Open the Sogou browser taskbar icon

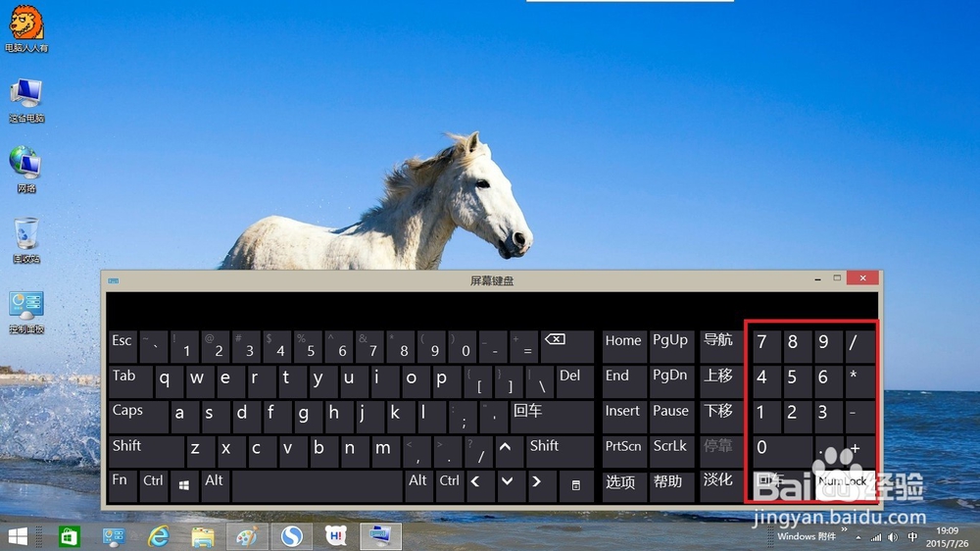[x=292, y=536]
